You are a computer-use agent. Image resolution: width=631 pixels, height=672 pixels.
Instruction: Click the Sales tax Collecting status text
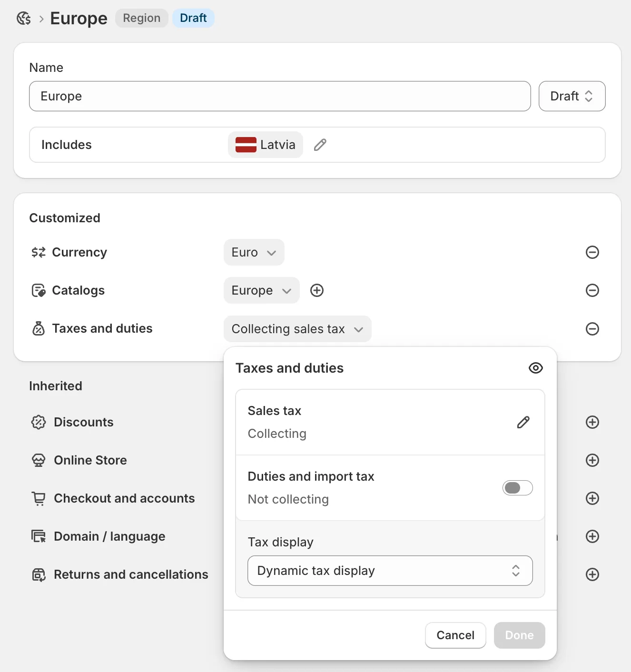pyautogui.click(x=277, y=434)
